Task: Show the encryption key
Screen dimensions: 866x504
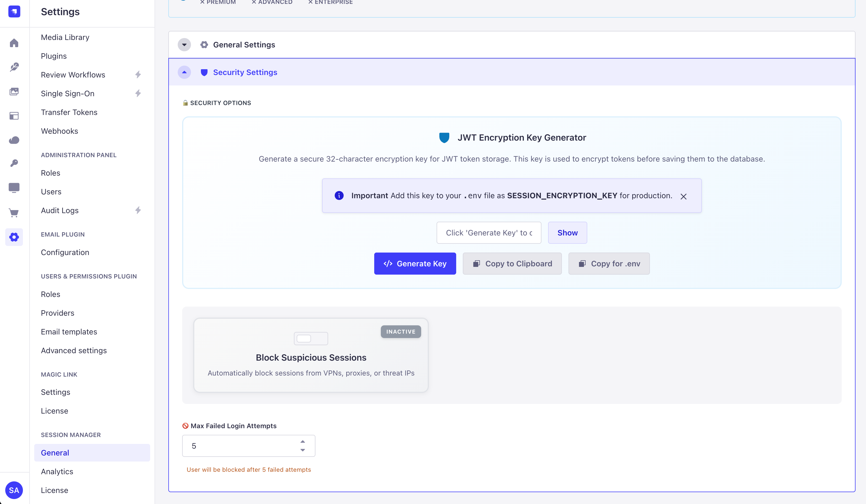Action: point(567,233)
